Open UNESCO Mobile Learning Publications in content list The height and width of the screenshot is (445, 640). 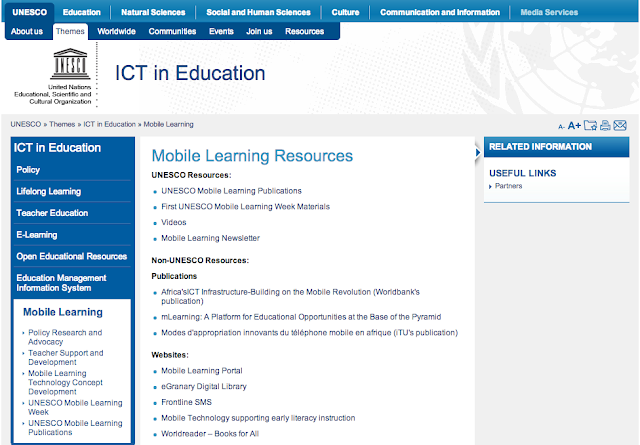coord(231,191)
